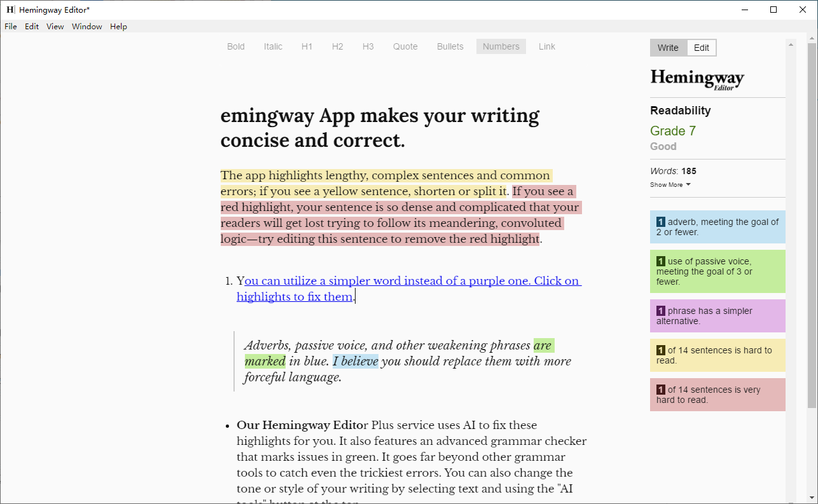Insert a Link from toolbar
The height and width of the screenshot is (504, 818).
[547, 46]
